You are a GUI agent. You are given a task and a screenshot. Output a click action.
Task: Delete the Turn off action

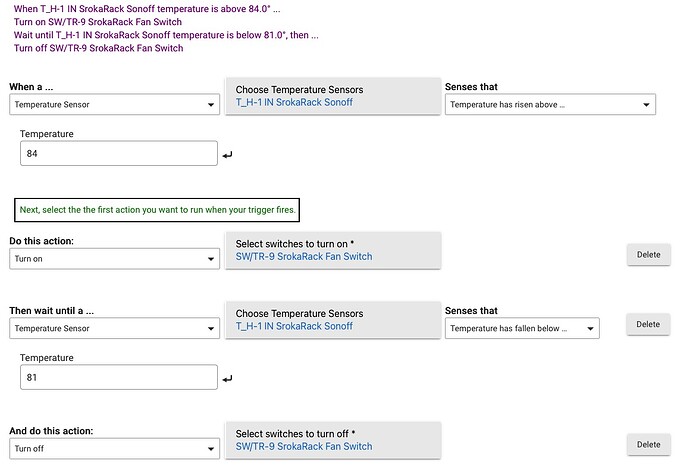click(649, 445)
